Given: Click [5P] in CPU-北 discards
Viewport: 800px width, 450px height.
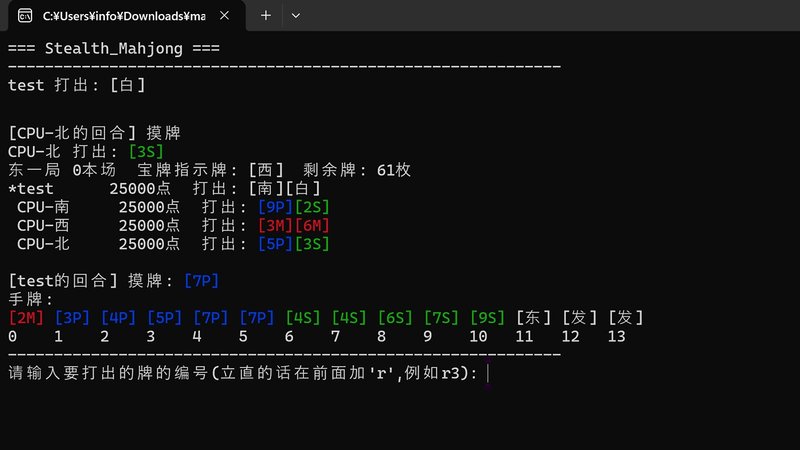Looking at the screenshot, I should (276, 244).
